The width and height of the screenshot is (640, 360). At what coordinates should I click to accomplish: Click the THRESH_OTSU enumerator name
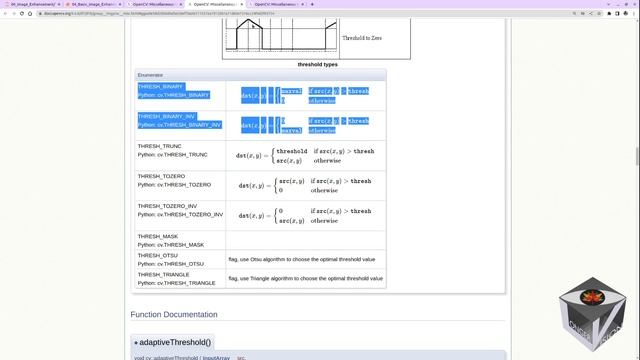click(158, 256)
